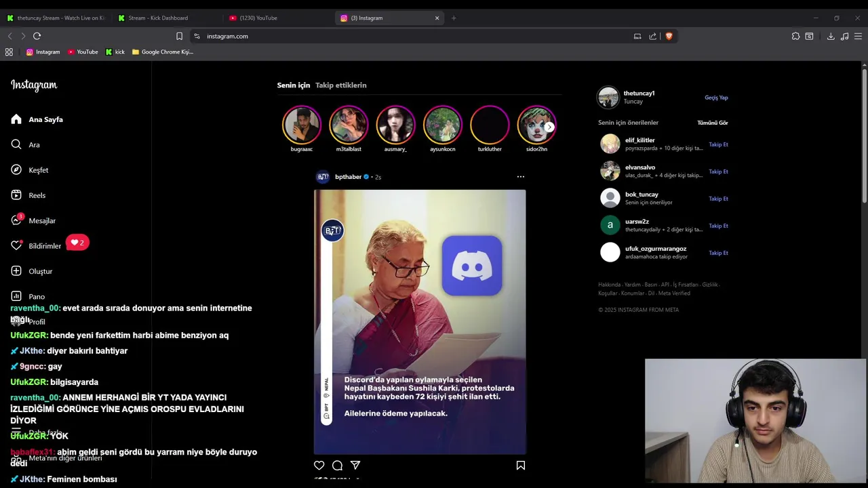Like the bpthaber post with heart icon
Viewport: 868px width, 488px height.
tap(319, 465)
